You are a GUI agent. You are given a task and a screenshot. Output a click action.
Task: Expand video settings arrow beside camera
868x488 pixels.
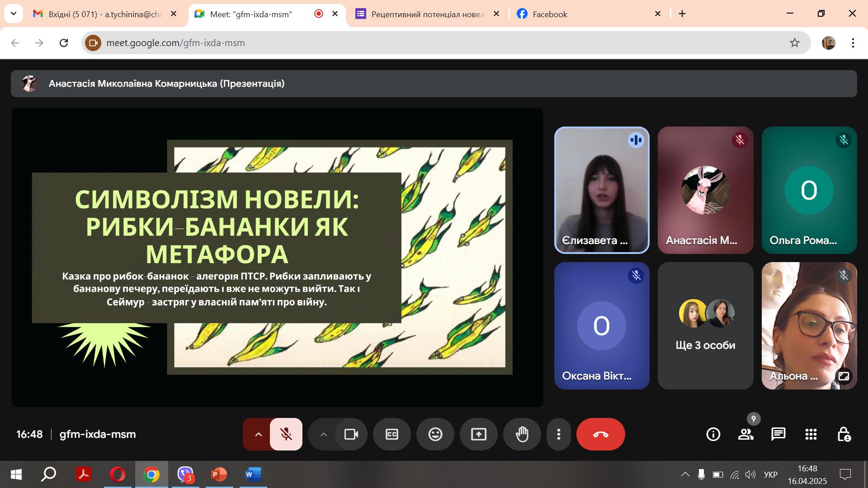(323, 434)
